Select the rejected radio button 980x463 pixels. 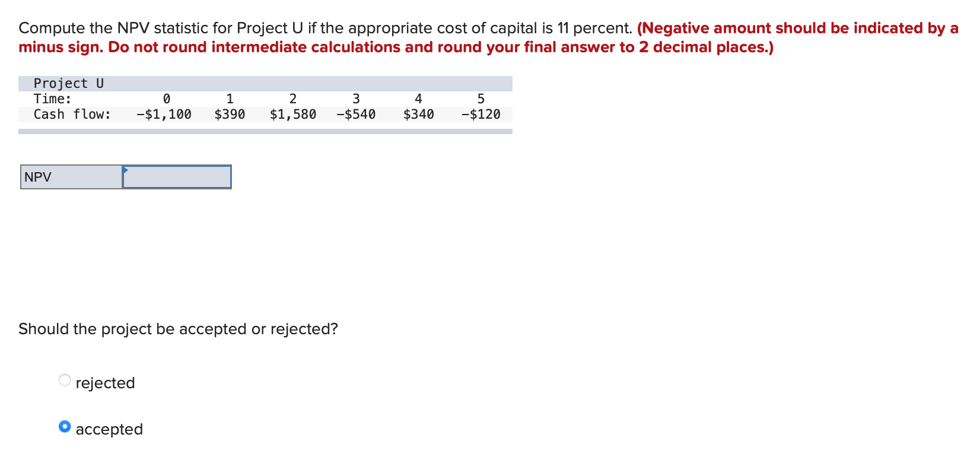65,380
